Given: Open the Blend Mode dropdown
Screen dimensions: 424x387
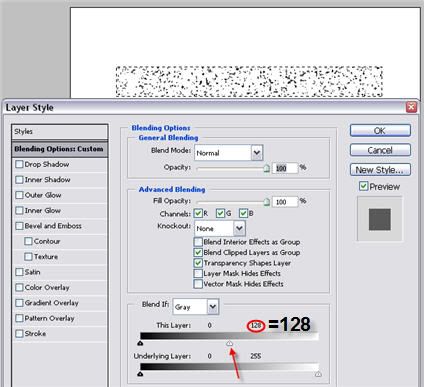Looking at the screenshot, I should [256, 153].
